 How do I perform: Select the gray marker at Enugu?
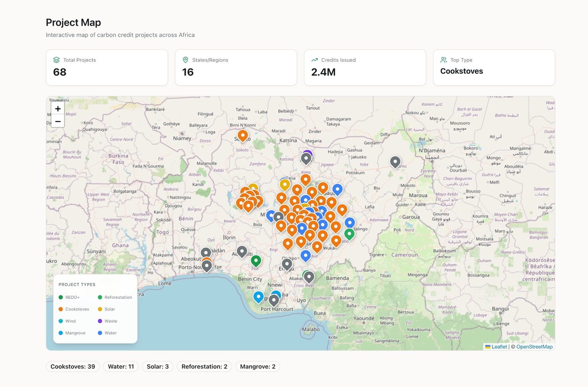pos(287,264)
